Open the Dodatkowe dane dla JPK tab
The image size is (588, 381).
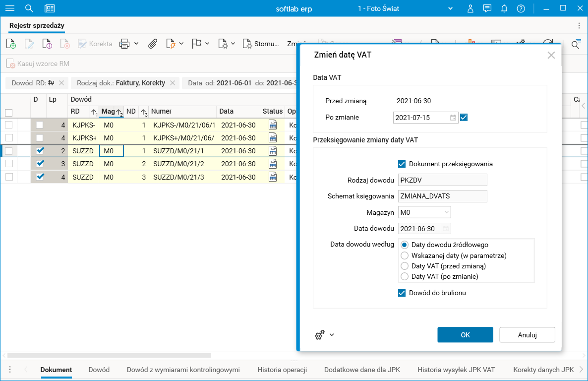click(362, 370)
